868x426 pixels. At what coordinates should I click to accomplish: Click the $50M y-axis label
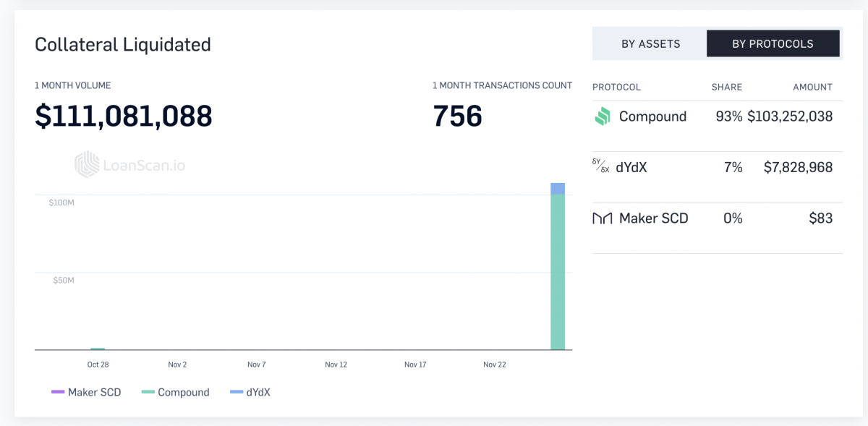tap(64, 280)
